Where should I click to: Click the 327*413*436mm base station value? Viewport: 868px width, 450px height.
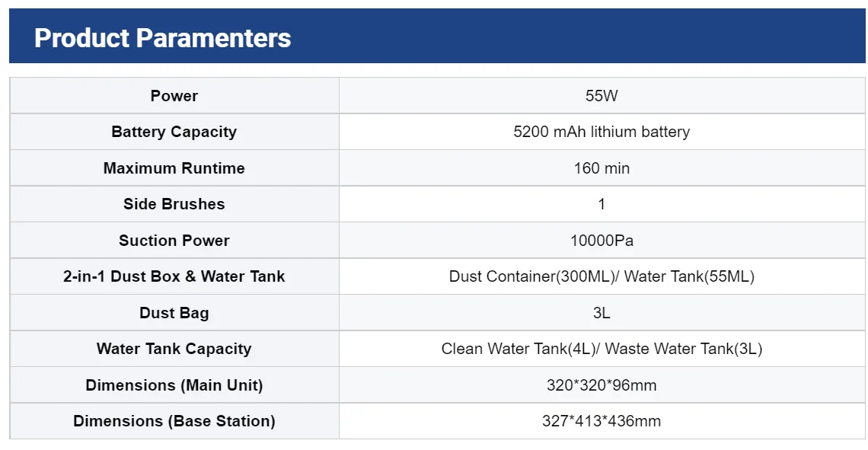(x=602, y=421)
